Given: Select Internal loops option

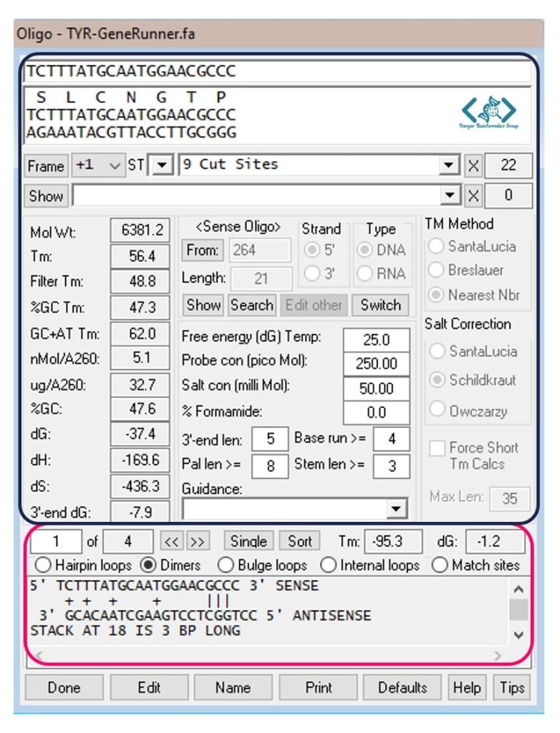Looking at the screenshot, I should 328,565.
